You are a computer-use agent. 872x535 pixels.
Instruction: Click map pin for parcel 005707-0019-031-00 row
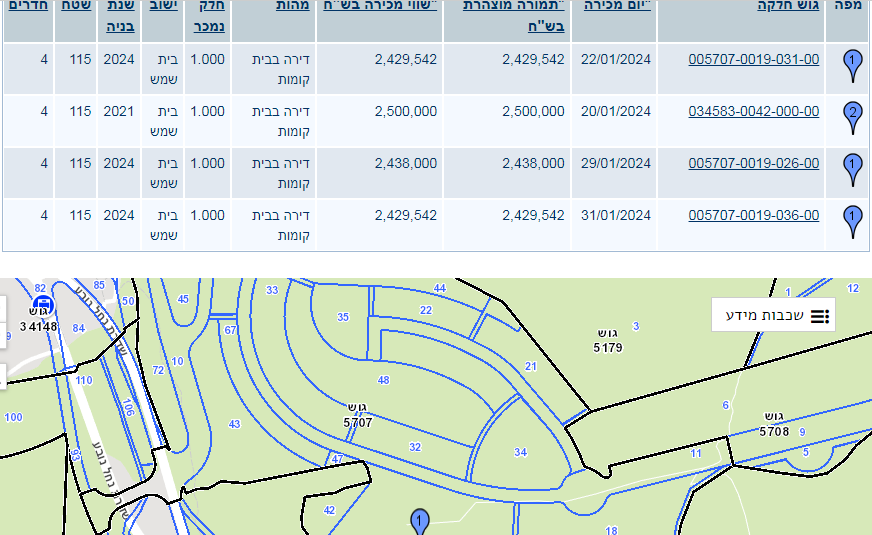pos(853,65)
